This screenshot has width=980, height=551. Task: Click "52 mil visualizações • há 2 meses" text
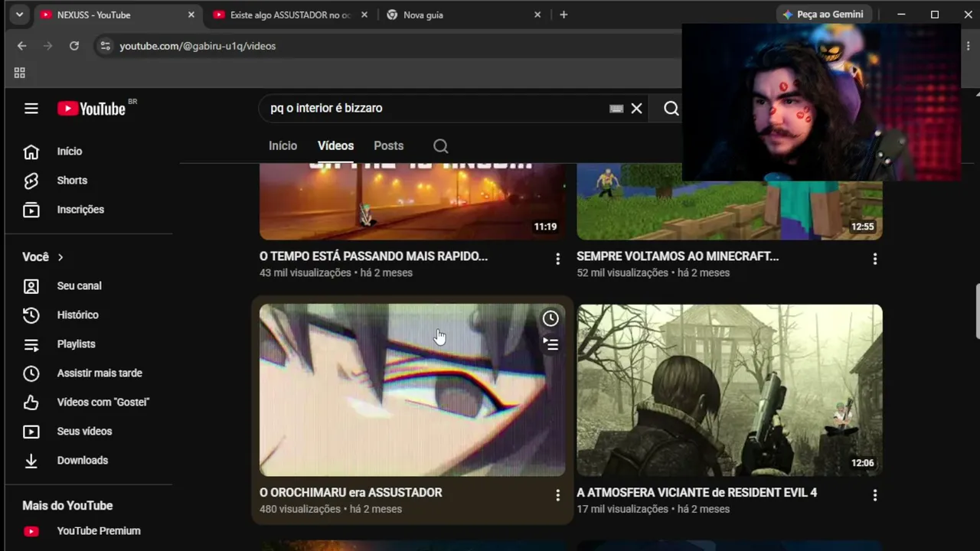(x=653, y=272)
